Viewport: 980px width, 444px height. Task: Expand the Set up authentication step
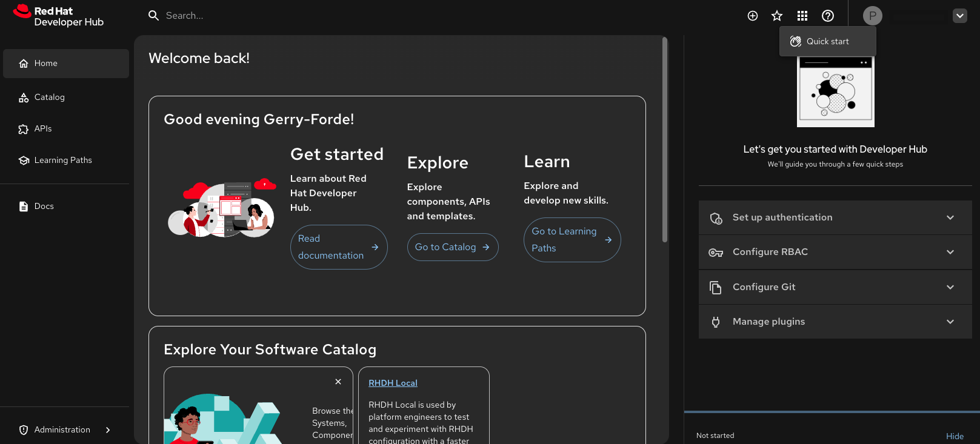click(x=835, y=217)
